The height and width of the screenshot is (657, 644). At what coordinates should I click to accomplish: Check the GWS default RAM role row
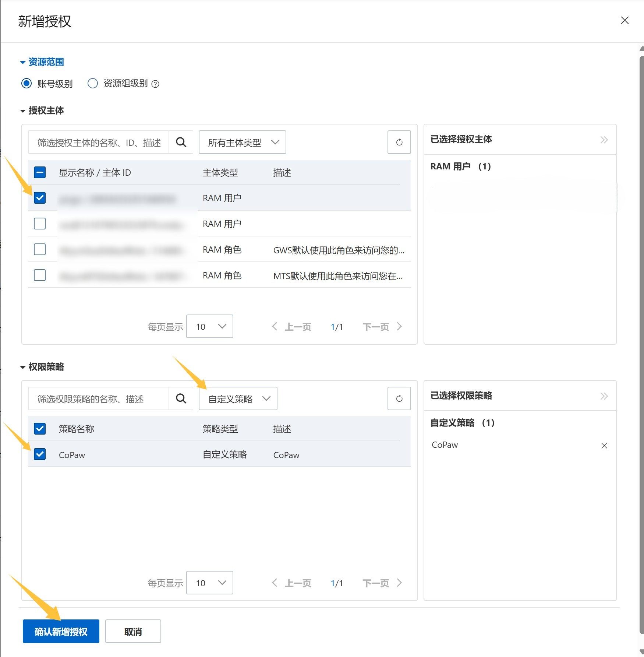coord(40,249)
